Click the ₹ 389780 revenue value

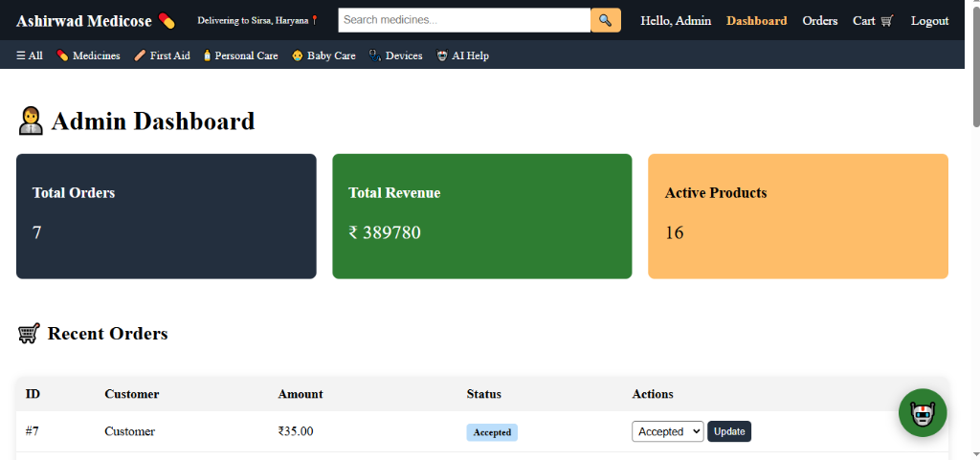pyautogui.click(x=385, y=232)
